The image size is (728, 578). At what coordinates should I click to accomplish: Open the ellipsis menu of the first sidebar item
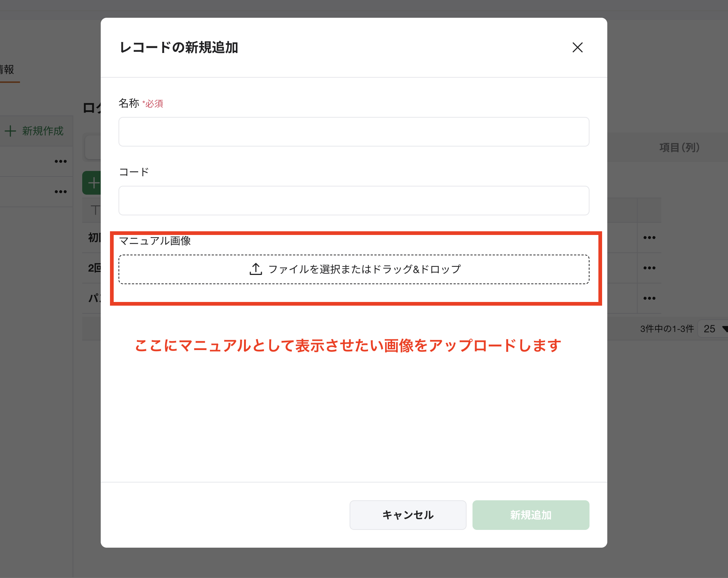pyautogui.click(x=60, y=161)
